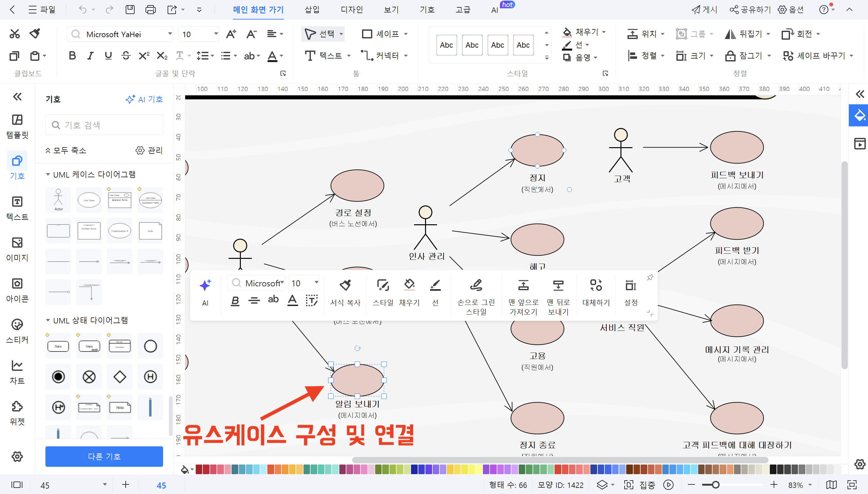Toggle bold formatting in the ribbon
Image resolution: width=868 pixels, height=494 pixels.
coord(72,56)
